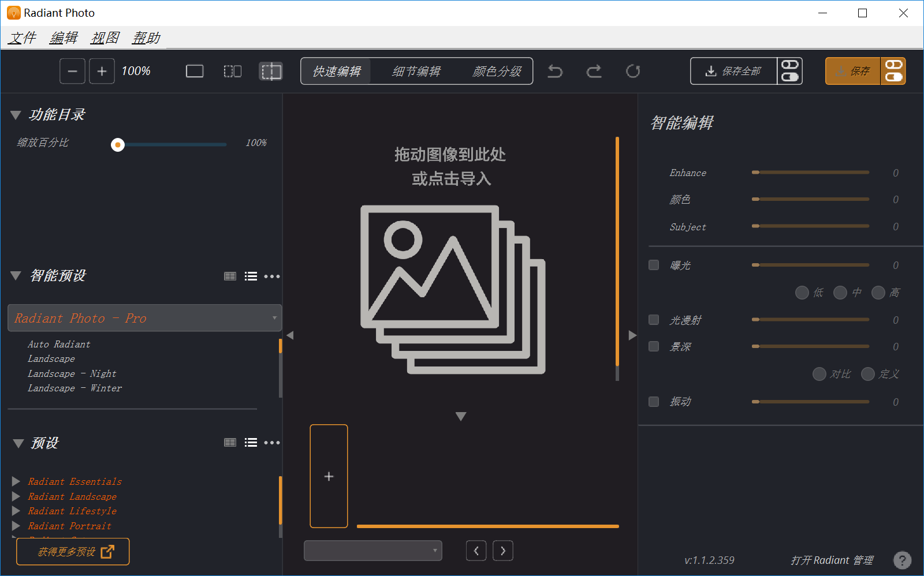Expand the Radiant Portrait preset group
Viewport: 924px width, 576px height.
tap(16, 526)
